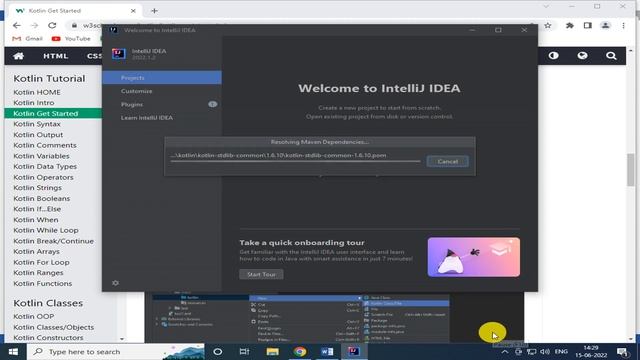Click the Maven dependencies progress bar
Screen dimensions: 640x360
(x=296, y=162)
